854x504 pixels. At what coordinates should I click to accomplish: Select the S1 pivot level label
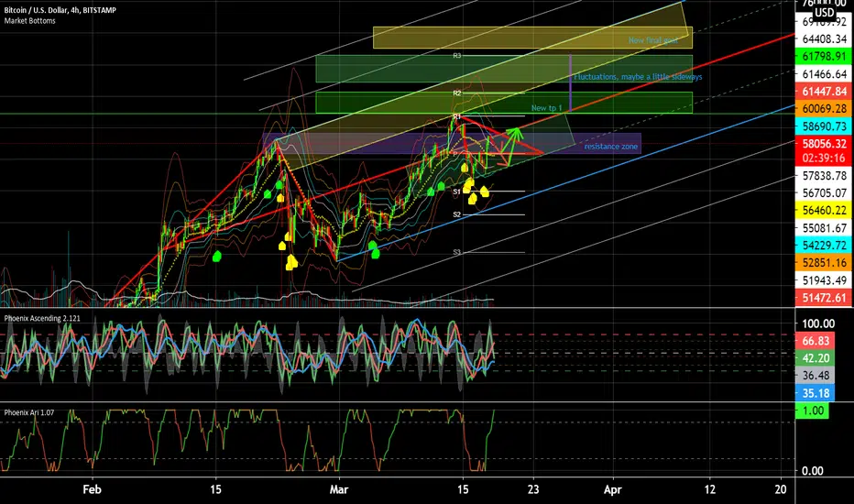[457, 192]
